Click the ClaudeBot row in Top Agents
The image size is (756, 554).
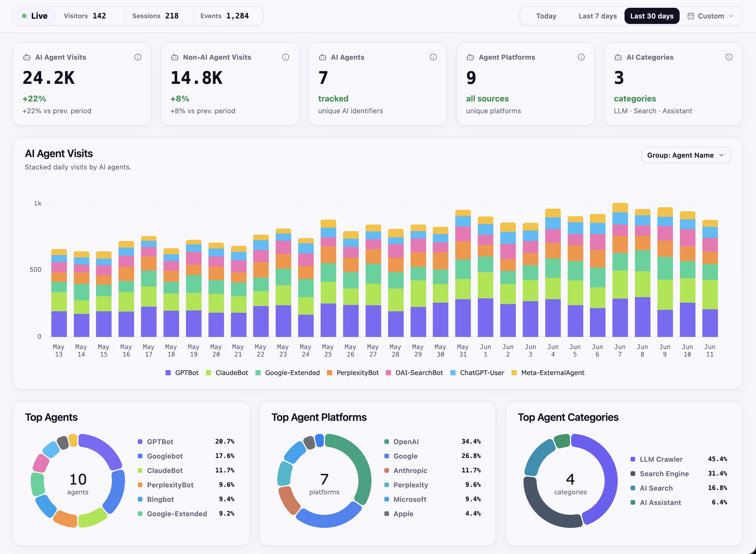pyautogui.click(x=186, y=470)
